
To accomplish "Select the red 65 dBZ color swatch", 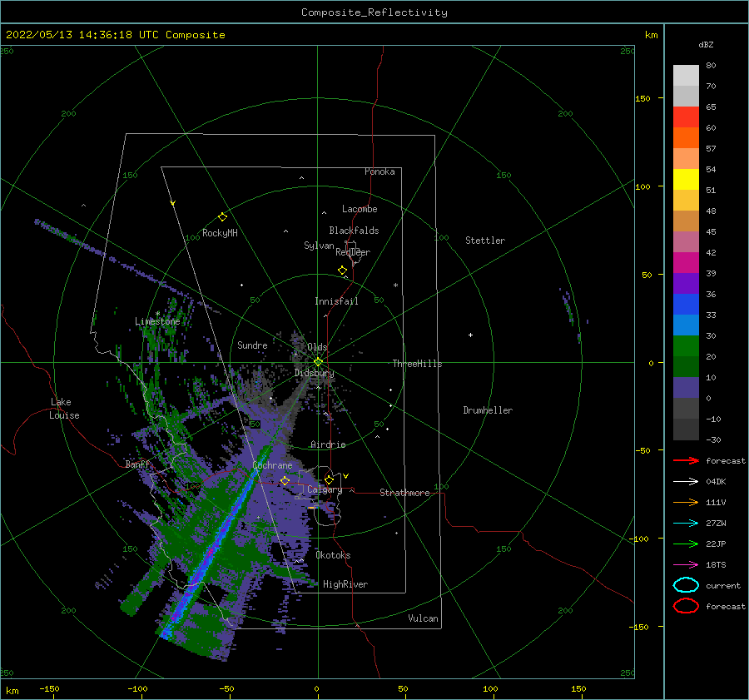I will (686, 117).
